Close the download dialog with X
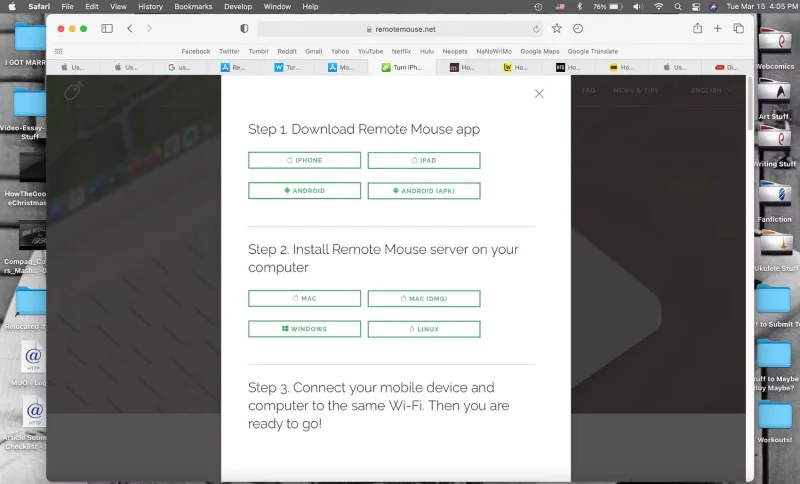Image resolution: width=800 pixels, height=484 pixels. (539, 94)
